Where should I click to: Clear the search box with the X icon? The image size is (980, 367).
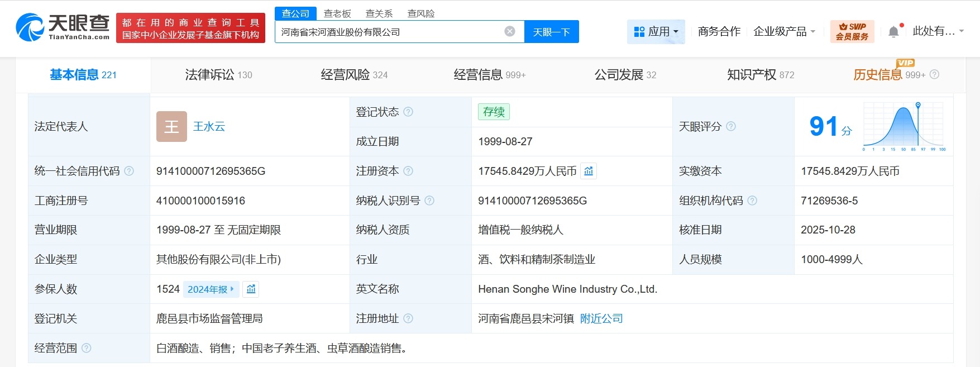point(510,31)
